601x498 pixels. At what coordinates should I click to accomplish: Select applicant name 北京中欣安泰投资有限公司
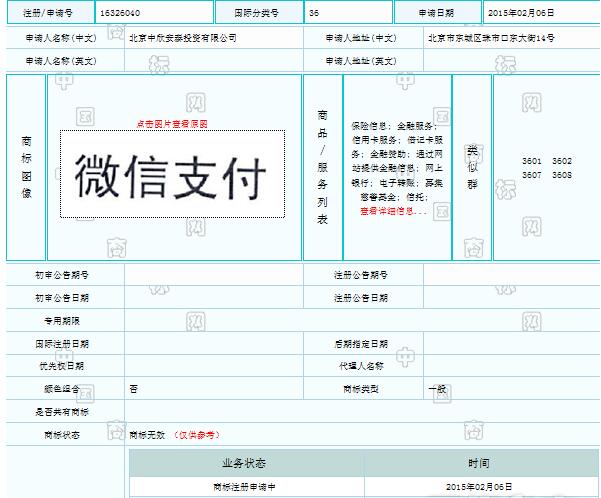coord(183,38)
